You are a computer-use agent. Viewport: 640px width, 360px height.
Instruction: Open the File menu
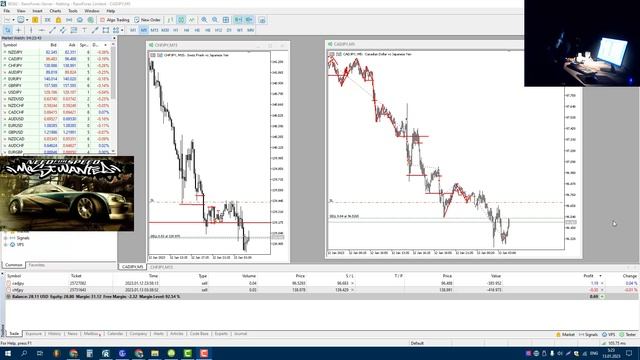(7, 11)
